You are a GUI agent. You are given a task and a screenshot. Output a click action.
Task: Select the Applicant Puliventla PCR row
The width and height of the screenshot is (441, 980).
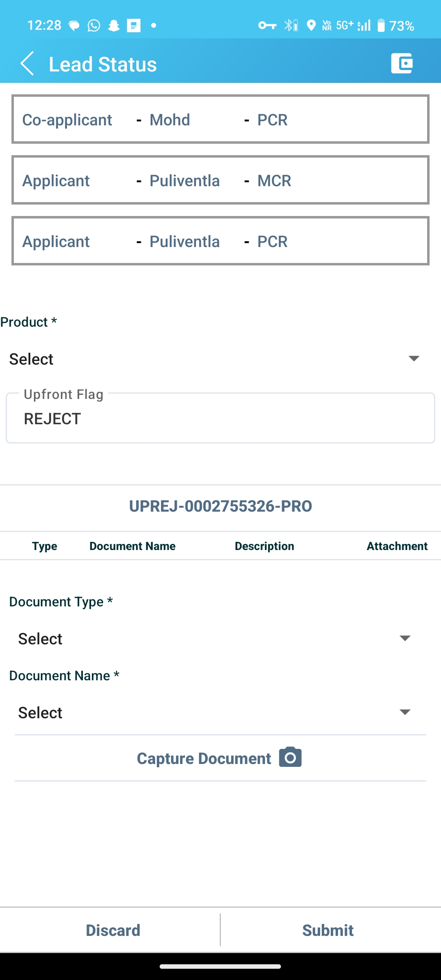pos(220,241)
